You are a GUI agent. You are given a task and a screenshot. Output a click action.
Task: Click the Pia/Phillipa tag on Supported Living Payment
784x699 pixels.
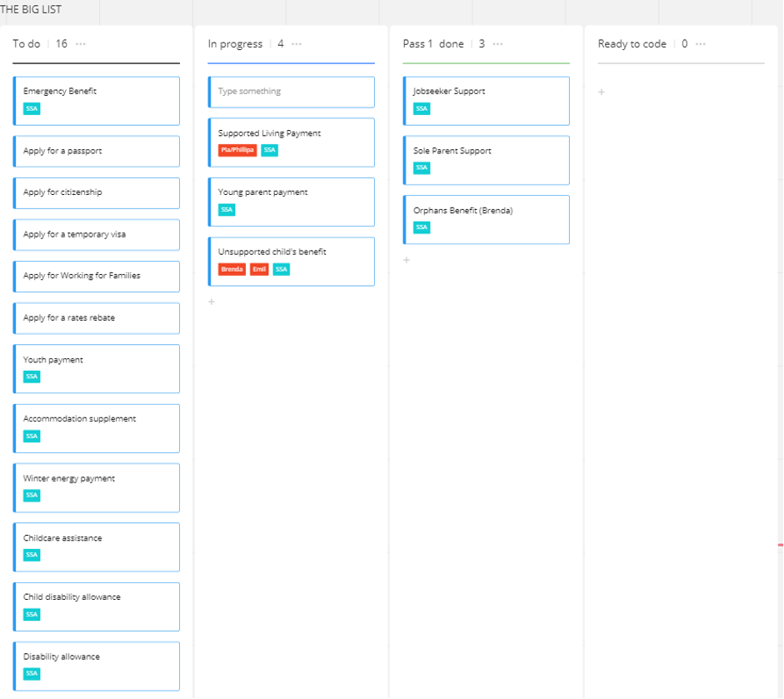(x=237, y=150)
